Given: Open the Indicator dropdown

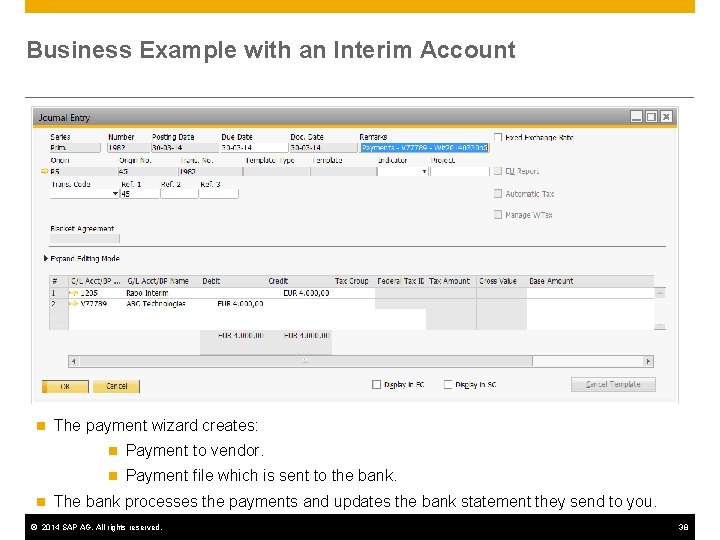Looking at the screenshot, I should point(424,171).
